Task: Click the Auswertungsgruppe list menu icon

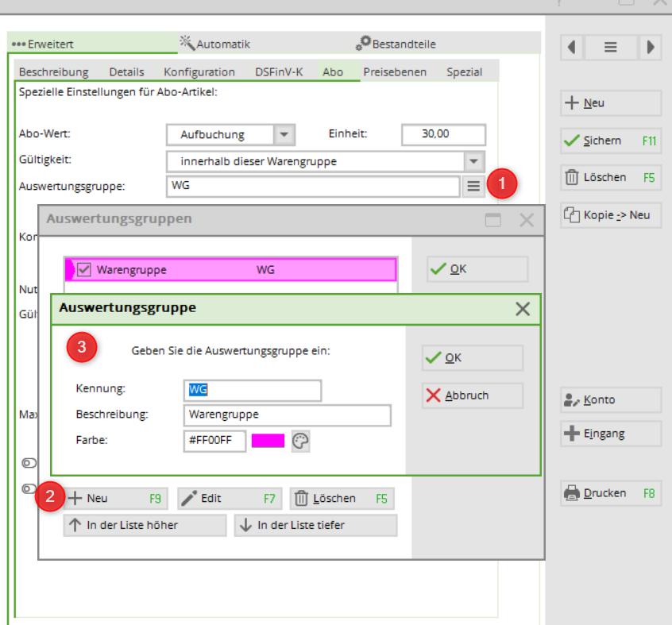Action: tap(473, 186)
